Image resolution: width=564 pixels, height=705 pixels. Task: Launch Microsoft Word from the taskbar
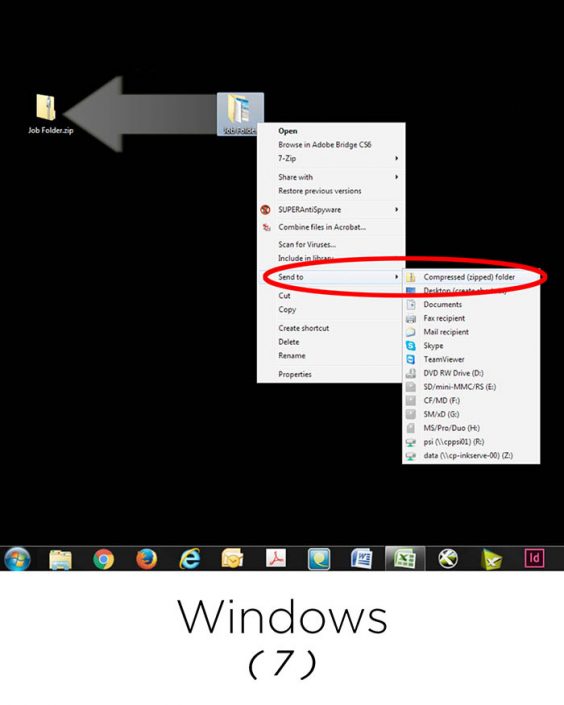tap(362, 559)
